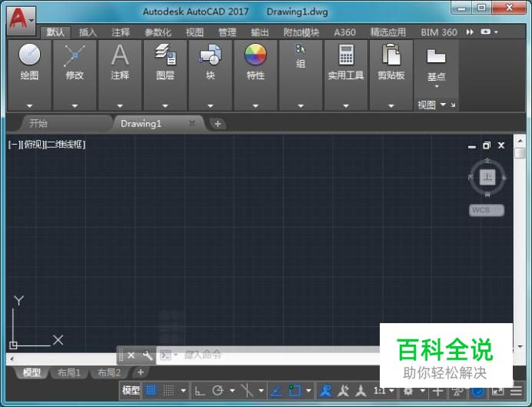This screenshot has width=532, height=407.
Task: Switch to the 插入 (Insert) ribbon tab
Action: tap(88, 32)
